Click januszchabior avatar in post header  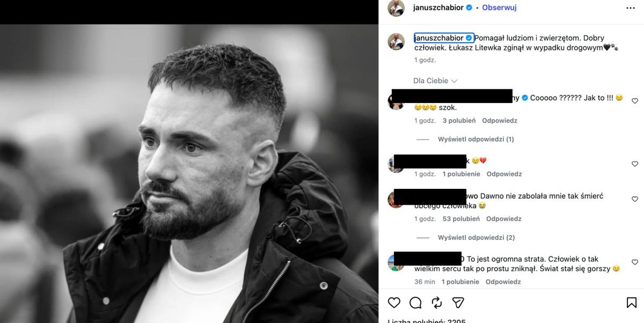[396, 8]
